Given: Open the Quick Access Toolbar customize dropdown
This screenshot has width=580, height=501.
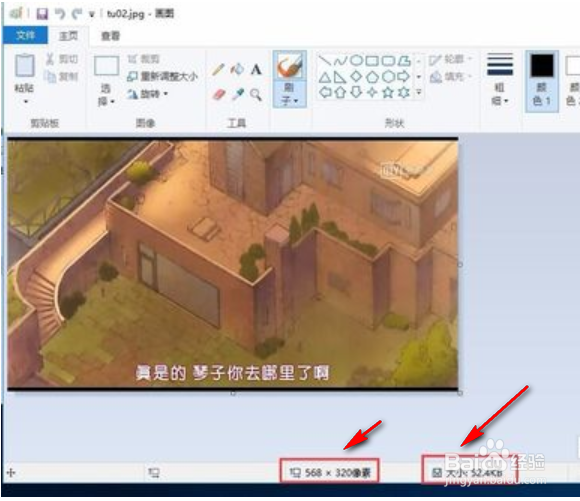Looking at the screenshot, I should tap(92, 15).
